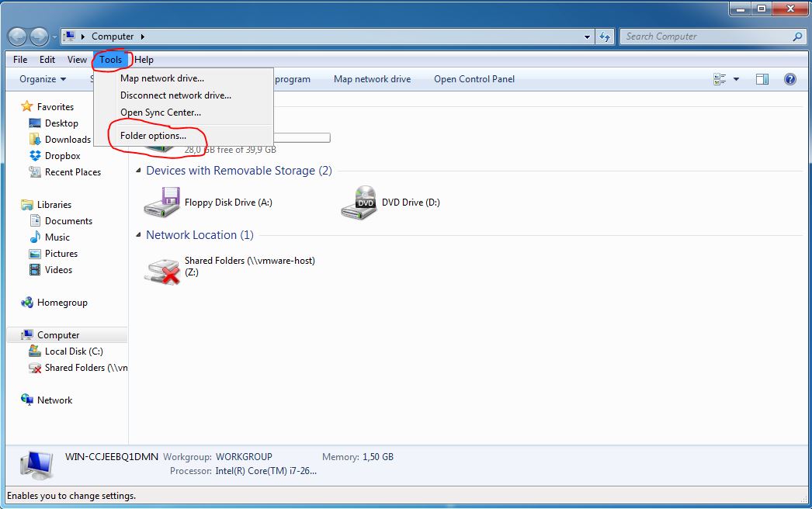The image size is (812, 509).
Task: Click the Pictures library icon
Action: pos(35,254)
